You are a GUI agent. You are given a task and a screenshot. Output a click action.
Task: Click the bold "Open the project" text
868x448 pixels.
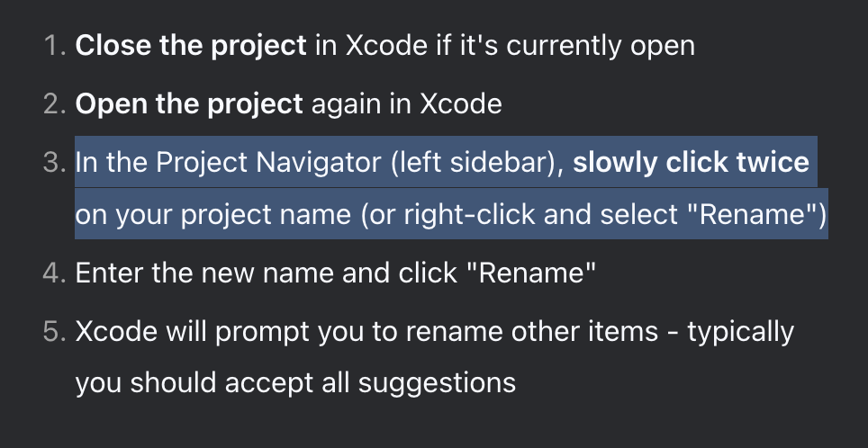(x=189, y=104)
